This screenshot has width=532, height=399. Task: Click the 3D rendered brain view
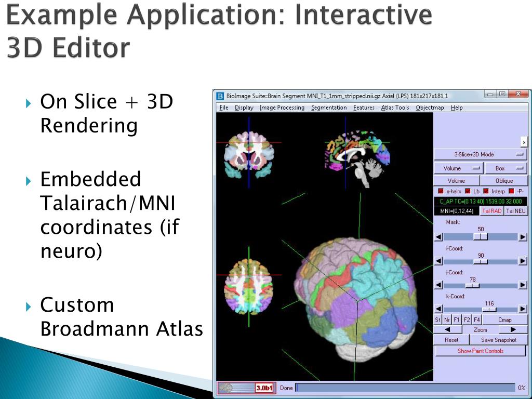coord(356,300)
